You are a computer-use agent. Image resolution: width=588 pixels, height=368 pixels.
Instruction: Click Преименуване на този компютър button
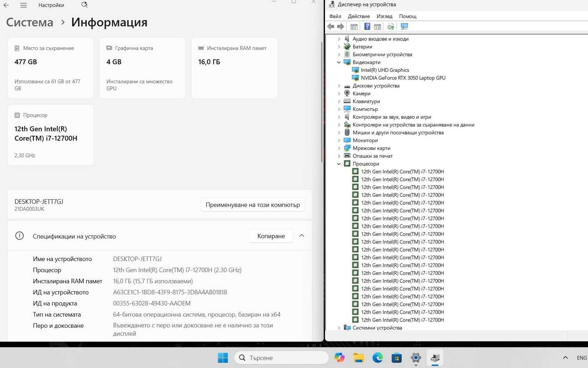[253, 205]
